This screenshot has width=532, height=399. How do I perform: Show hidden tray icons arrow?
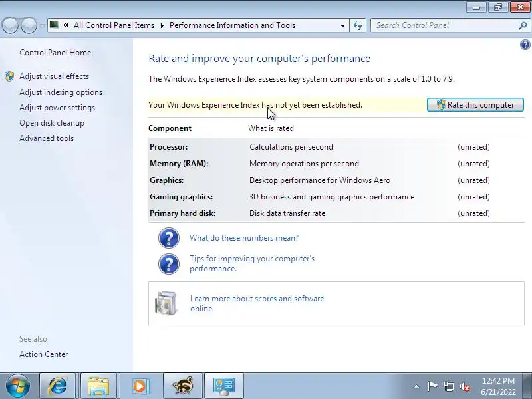(x=416, y=386)
